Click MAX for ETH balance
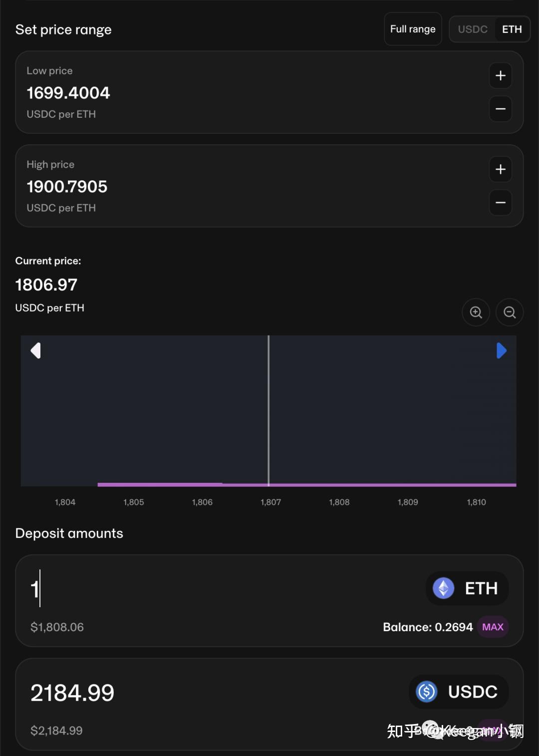 tap(493, 627)
